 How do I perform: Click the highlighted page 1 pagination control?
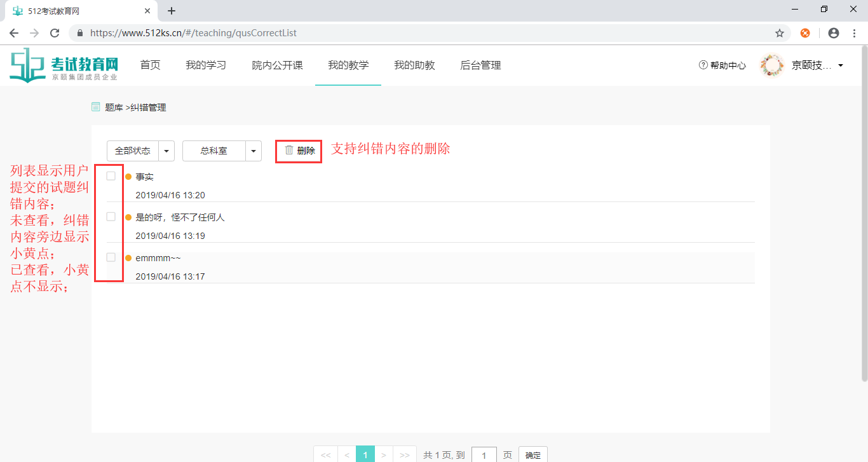[x=366, y=454]
